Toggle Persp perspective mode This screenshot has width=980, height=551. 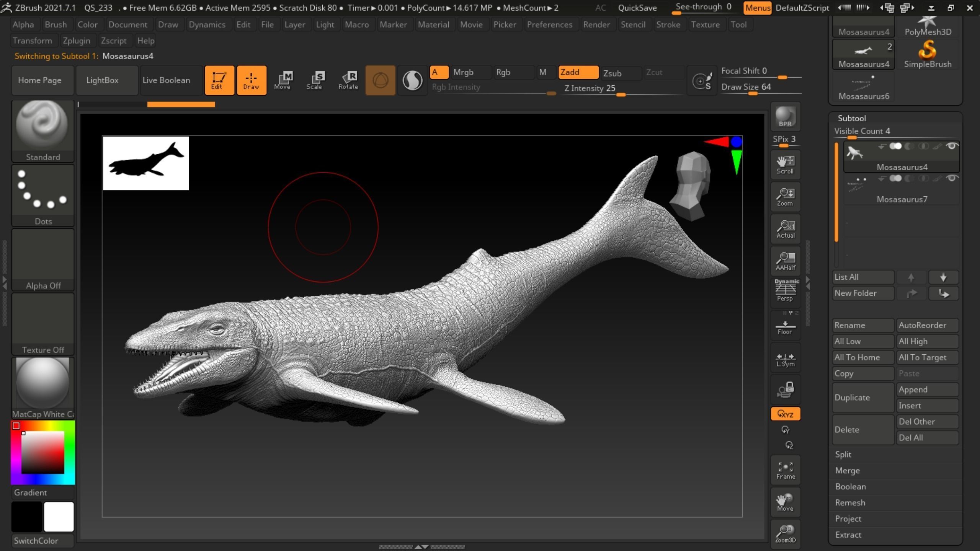tap(785, 291)
